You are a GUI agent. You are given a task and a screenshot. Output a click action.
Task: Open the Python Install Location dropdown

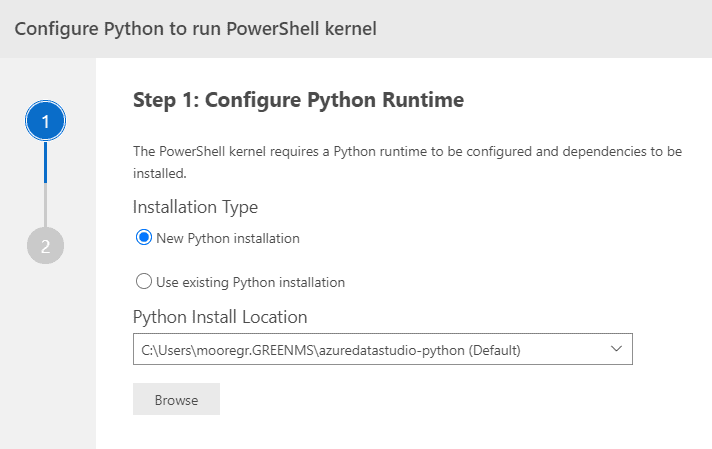click(x=382, y=349)
